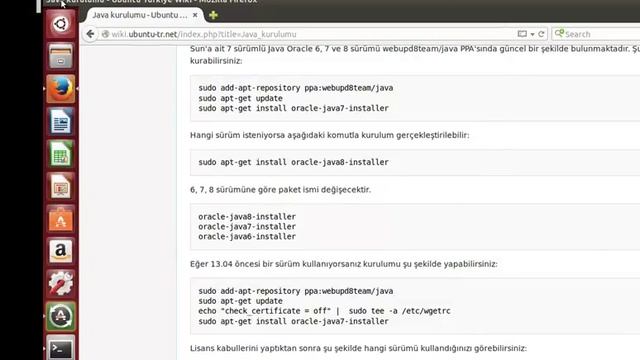Click the line 'sudo apt-get install oracle-java8-installer'
640x360 pixels.
pyautogui.click(x=293, y=162)
